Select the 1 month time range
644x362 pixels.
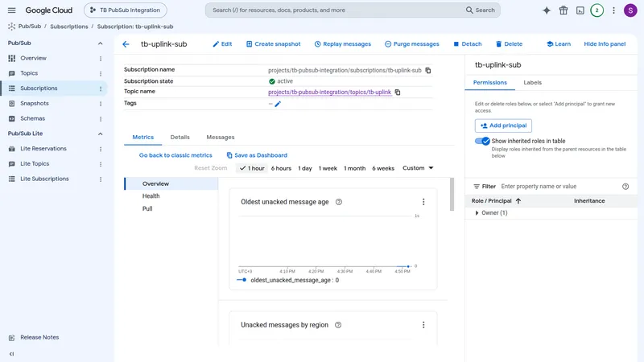tap(354, 168)
